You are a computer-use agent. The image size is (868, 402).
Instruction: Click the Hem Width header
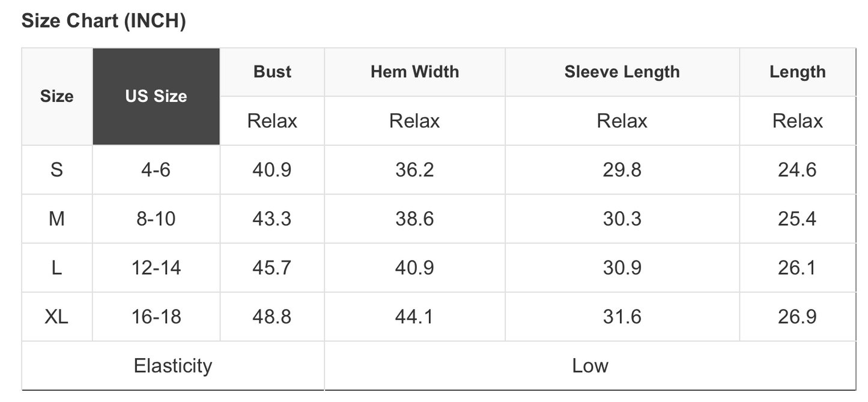(x=414, y=72)
